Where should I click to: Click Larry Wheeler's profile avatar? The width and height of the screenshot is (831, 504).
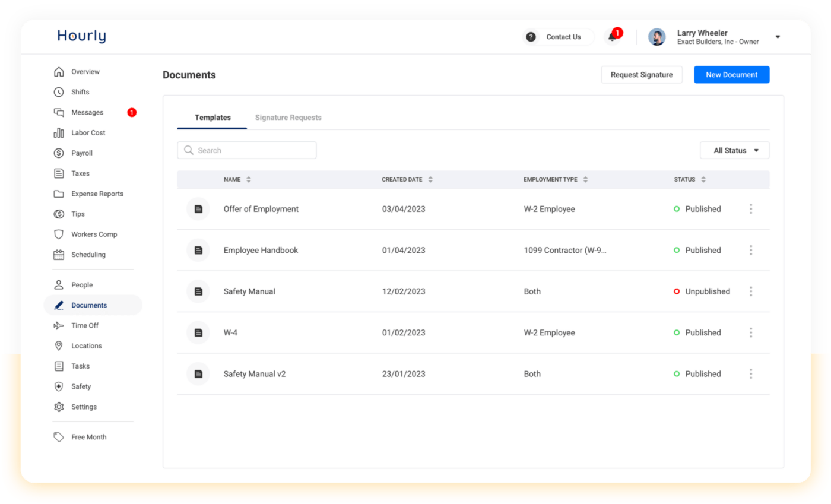coord(656,37)
